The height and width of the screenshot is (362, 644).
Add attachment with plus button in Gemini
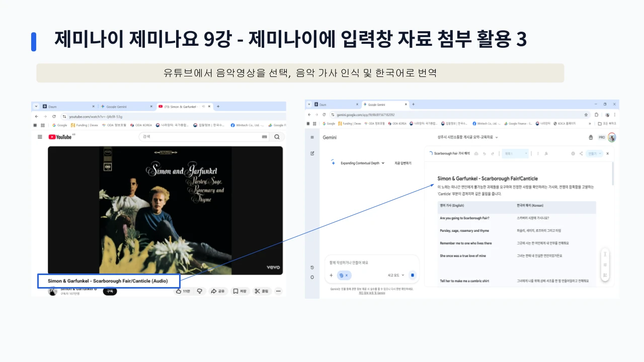(x=331, y=275)
